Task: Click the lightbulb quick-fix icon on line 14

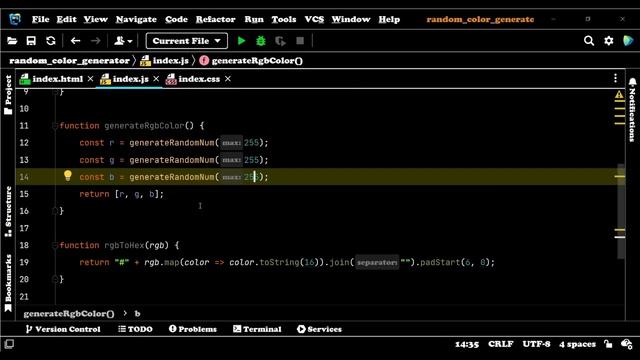Action: [x=68, y=176]
